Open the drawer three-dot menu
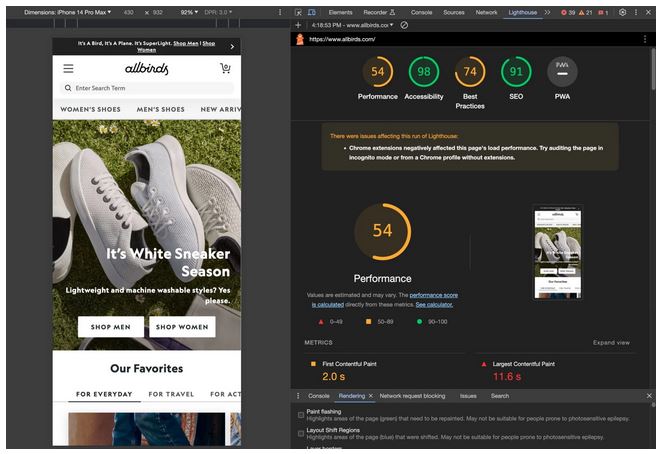Screen dimensions: 661x454 pyautogui.click(x=298, y=396)
